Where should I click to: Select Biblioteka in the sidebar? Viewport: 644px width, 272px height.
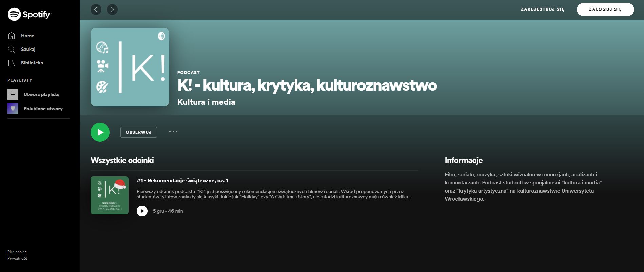click(32, 63)
